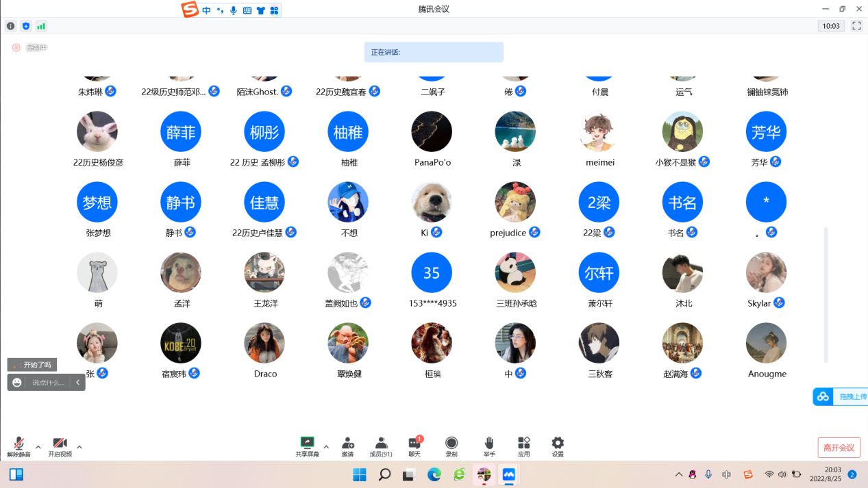Viewport: 868px width, 488px height.
Task: Turn on camera with 开启视频
Action: point(60,446)
